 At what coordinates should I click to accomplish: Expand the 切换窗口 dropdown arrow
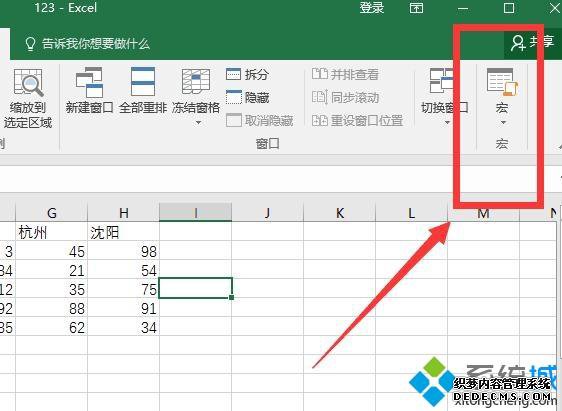[x=447, y=123]
